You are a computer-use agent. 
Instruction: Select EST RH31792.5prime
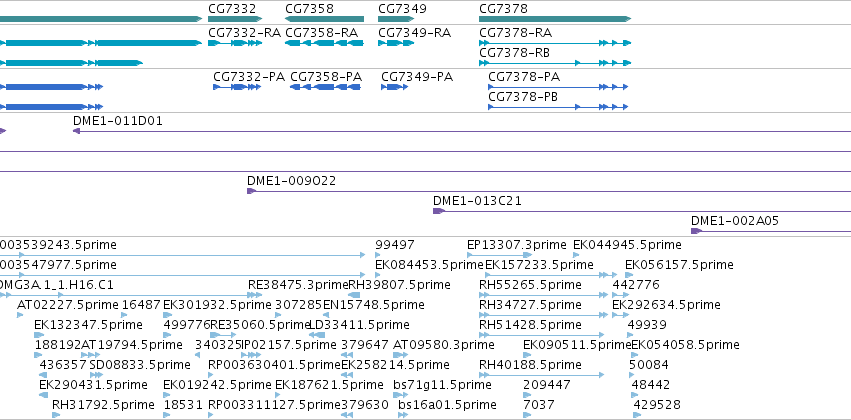(103, 406)
